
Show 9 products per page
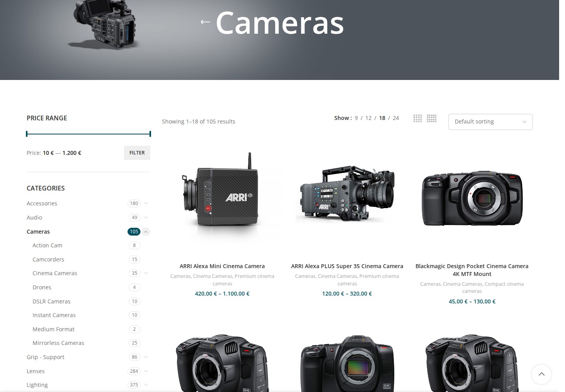click(356, 118)
